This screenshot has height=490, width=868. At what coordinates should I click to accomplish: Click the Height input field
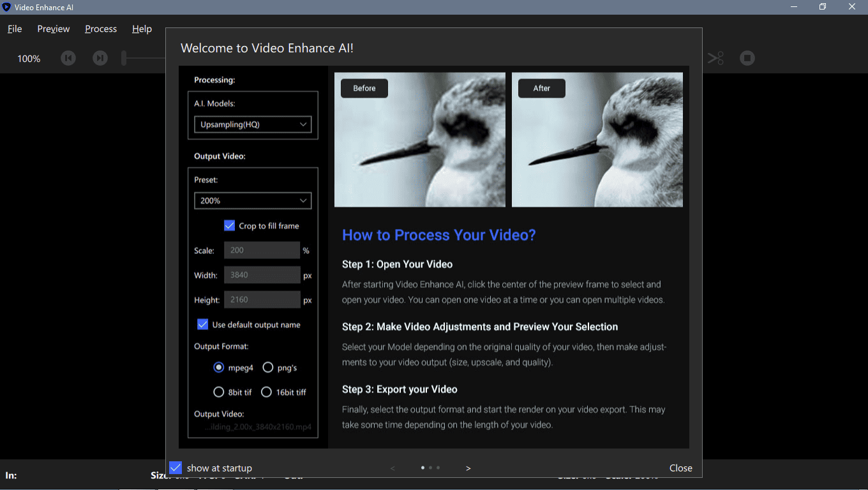click(262, 300)
